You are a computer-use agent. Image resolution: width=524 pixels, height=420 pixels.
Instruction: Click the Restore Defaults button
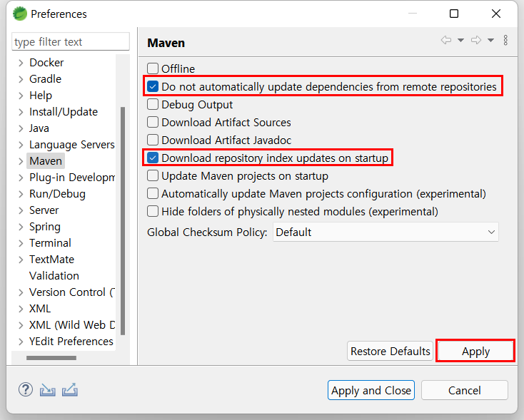click(390, 352)
